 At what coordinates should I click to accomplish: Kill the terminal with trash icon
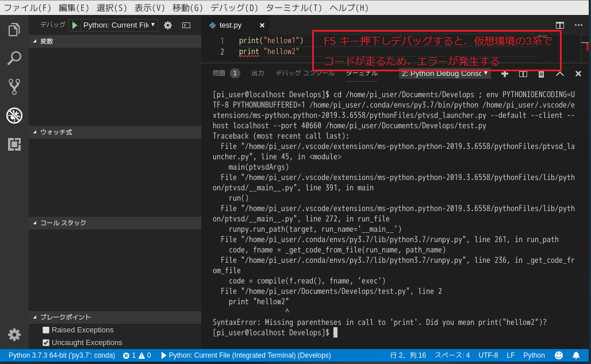(x=541, y=74)
